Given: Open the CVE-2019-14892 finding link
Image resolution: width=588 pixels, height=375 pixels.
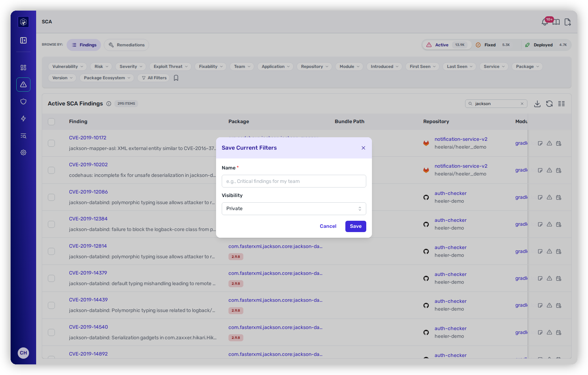Looking at the screenshot, I should (x=88, y=354).
